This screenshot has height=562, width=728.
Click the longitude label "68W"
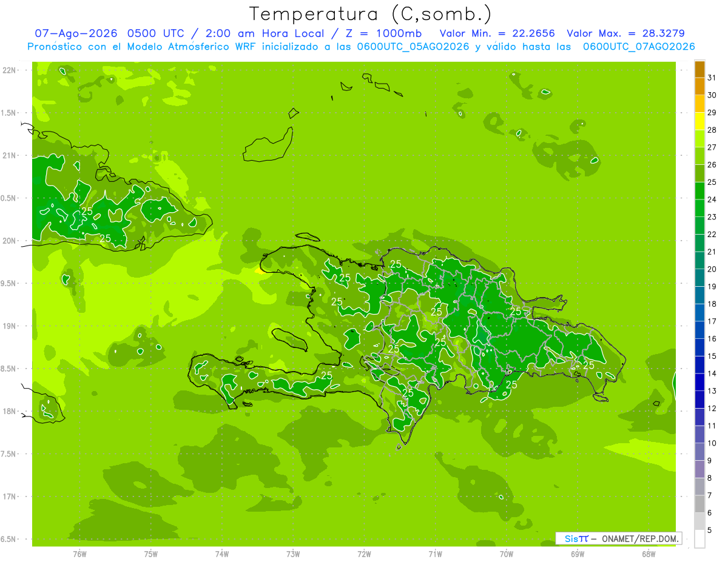click(x=649, y=554)
